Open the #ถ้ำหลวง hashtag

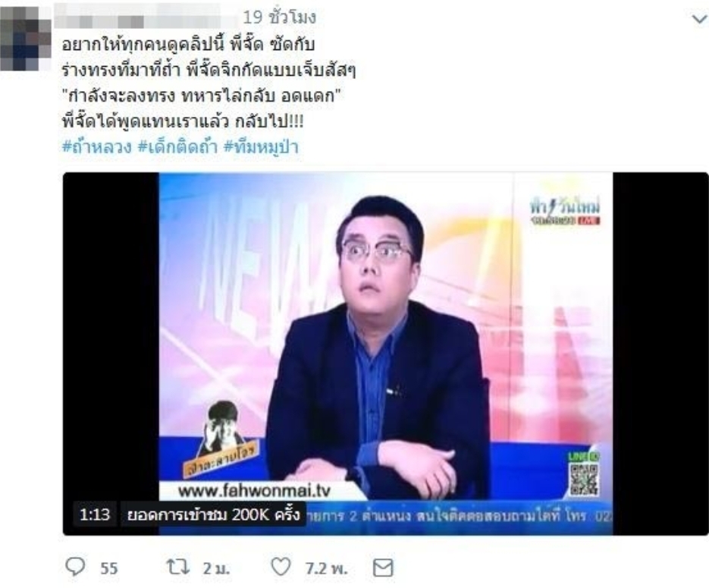97,146
